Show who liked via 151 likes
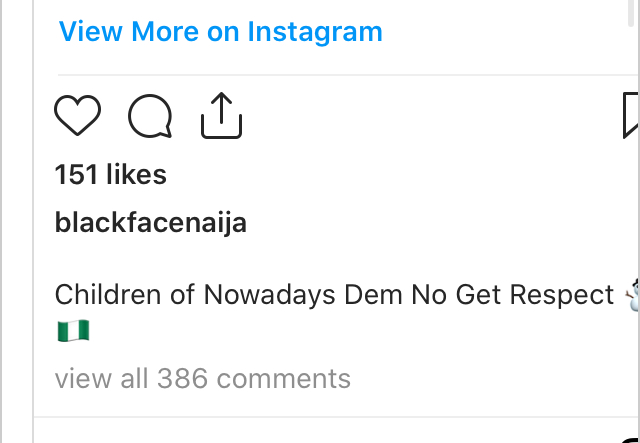This screenshot has width=640, height=443. [x=110, y=175]
